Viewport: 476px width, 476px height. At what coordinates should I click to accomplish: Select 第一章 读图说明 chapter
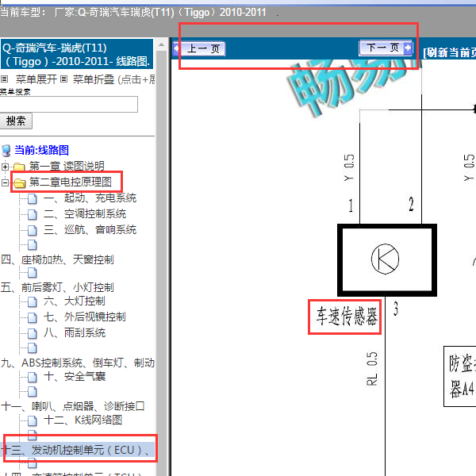(67, 166)
